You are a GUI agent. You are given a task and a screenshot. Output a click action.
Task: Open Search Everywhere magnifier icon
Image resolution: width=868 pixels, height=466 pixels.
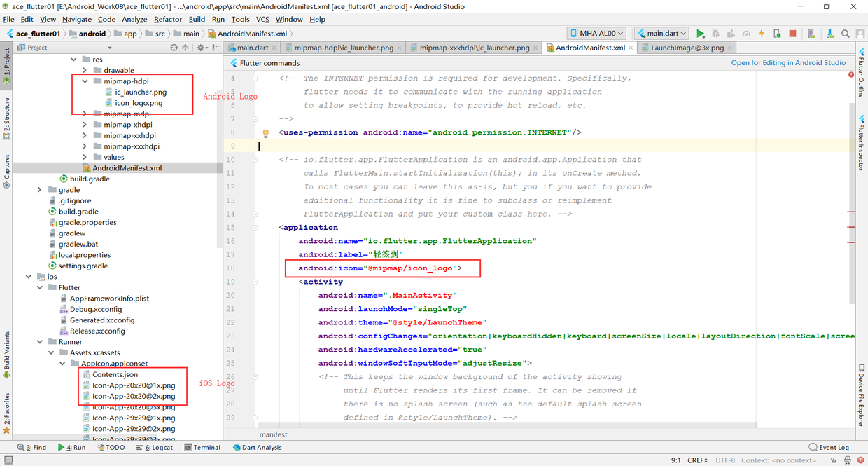coord(846,34)
